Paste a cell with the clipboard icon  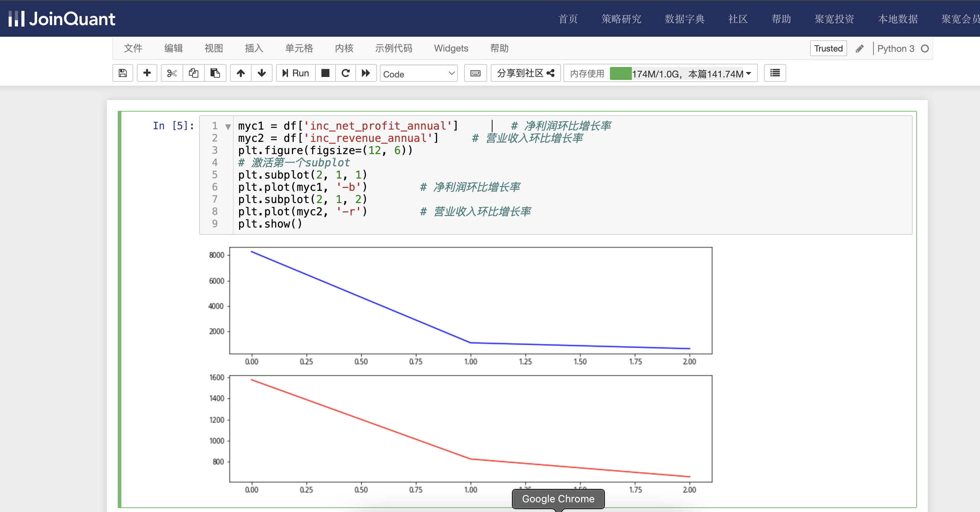pos(215,73)
